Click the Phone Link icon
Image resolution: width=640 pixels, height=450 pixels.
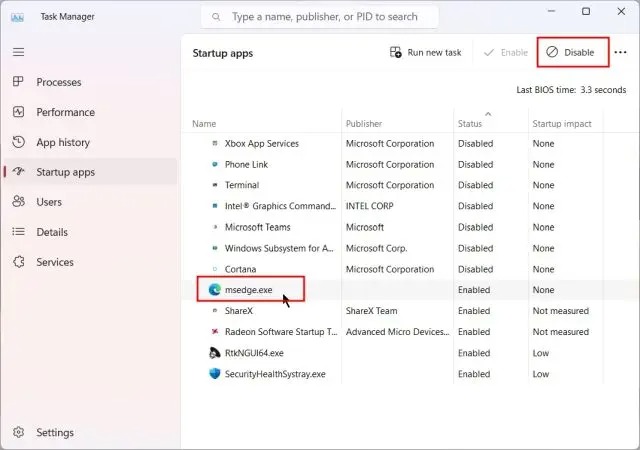(x=215, y=164)
